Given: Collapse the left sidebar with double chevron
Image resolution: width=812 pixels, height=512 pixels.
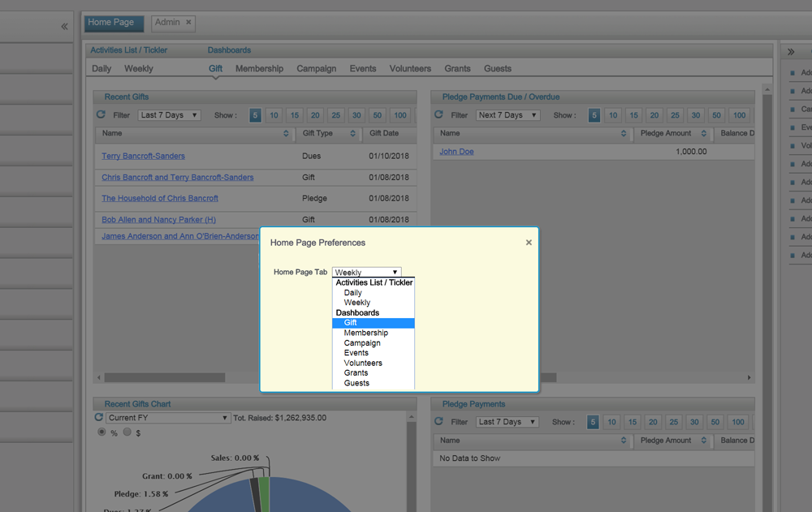Looking at the screenshot, I should (x=64, y=27).
